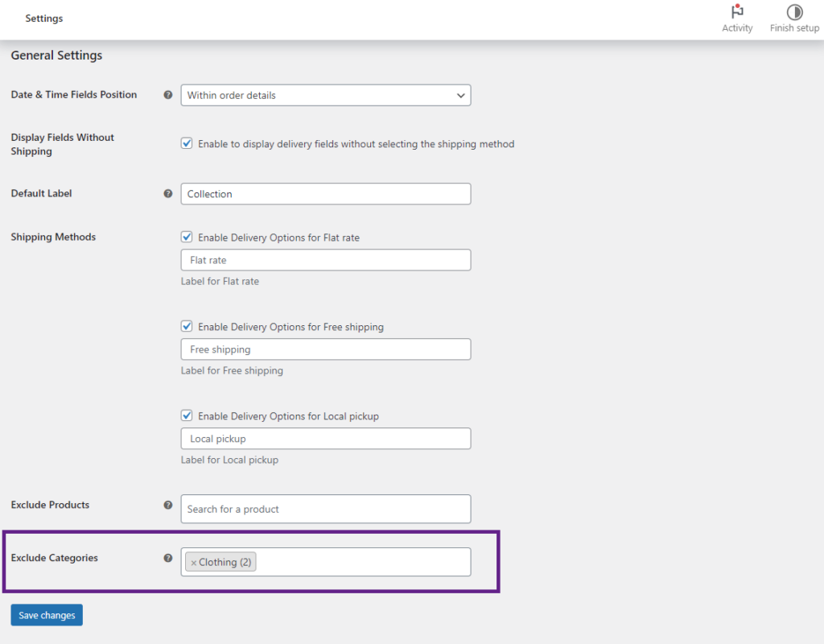
Task: Show help tooltip for Default Label
Action: [168, 193]
